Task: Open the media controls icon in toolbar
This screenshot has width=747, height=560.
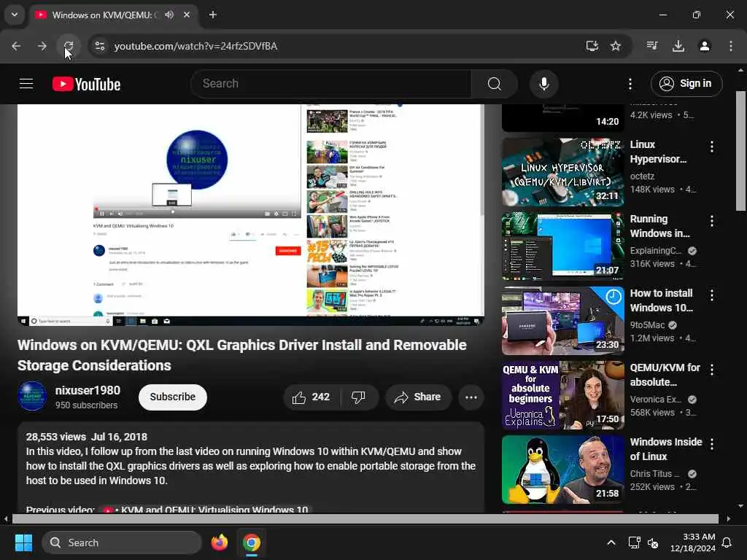Action: coord(652,46)
